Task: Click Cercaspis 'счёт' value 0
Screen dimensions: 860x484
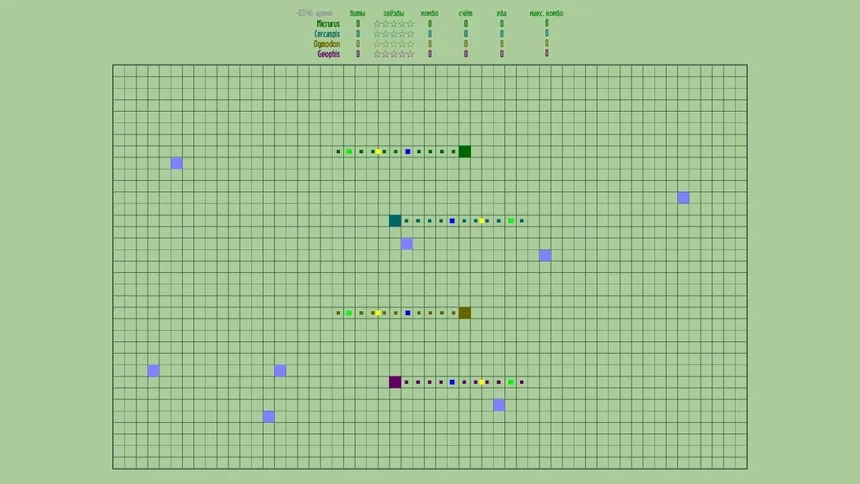Action: click(466, 34)
